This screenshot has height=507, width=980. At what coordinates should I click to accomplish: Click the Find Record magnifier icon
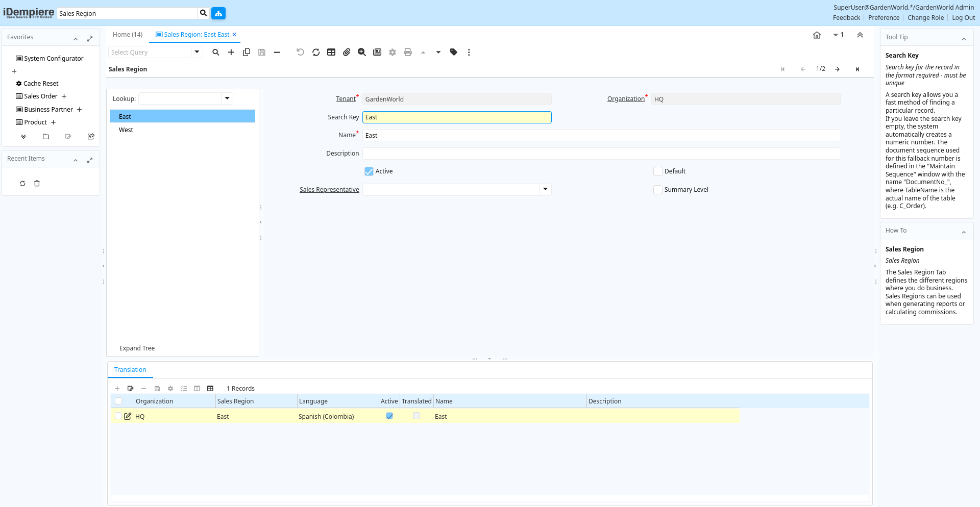216,52
